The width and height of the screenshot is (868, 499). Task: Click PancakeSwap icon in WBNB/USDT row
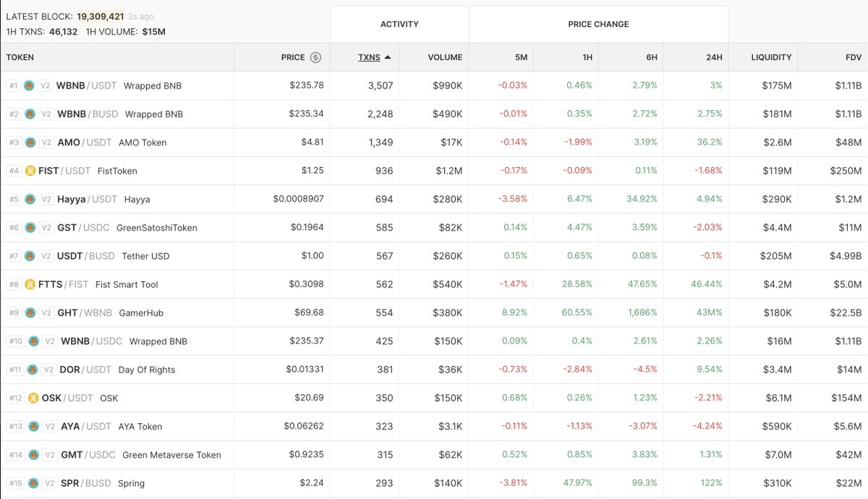tap(30, 85)
